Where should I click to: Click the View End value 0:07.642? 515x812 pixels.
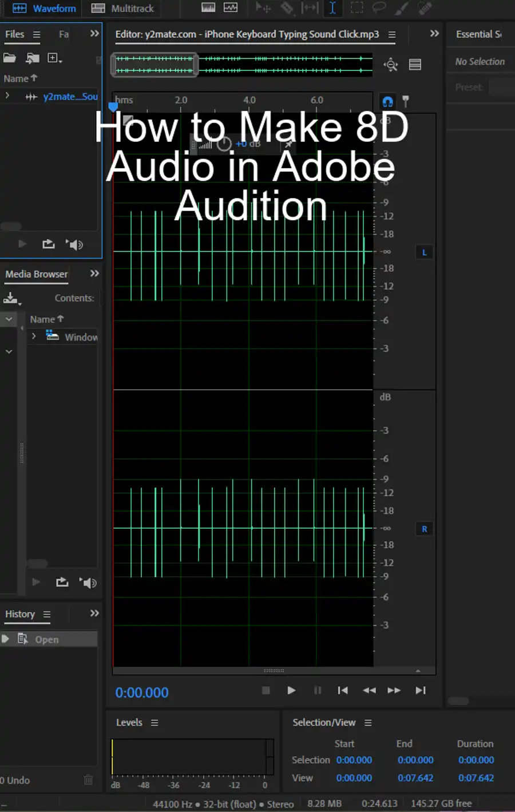pyautogui.click(x=415, y=778)
